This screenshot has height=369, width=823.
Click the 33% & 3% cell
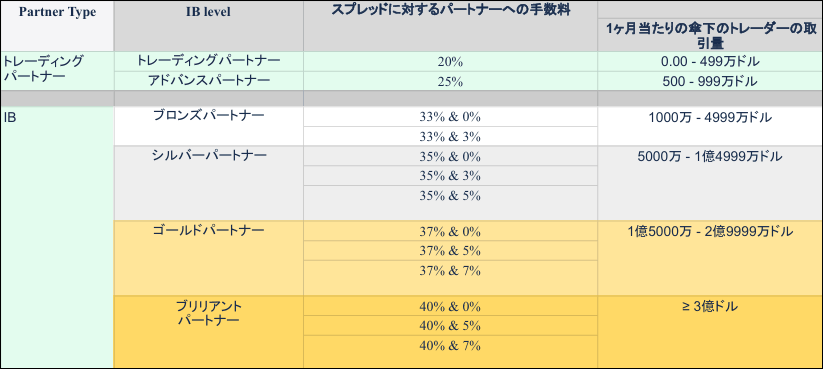(x=450, y=136)
